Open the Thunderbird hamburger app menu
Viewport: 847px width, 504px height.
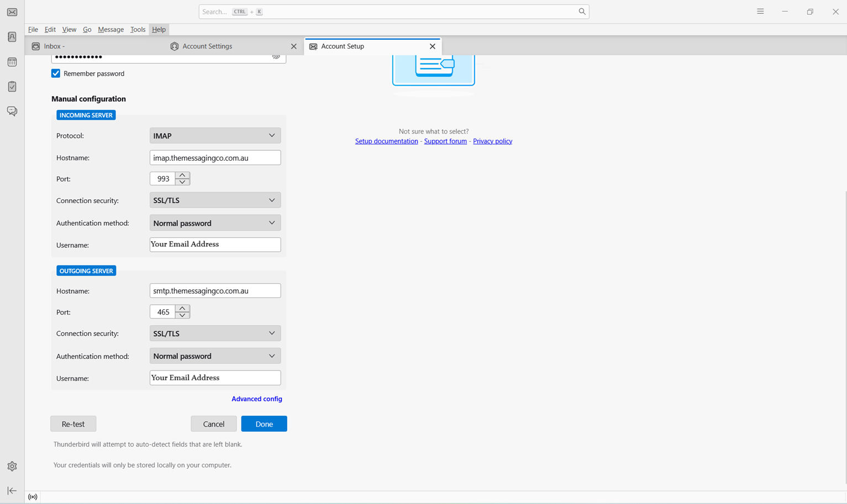(x=760, y=12)
